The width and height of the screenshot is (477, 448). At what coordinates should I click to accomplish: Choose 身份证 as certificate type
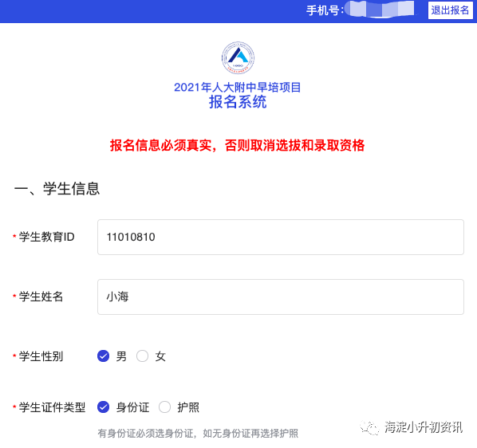[104, 407]
